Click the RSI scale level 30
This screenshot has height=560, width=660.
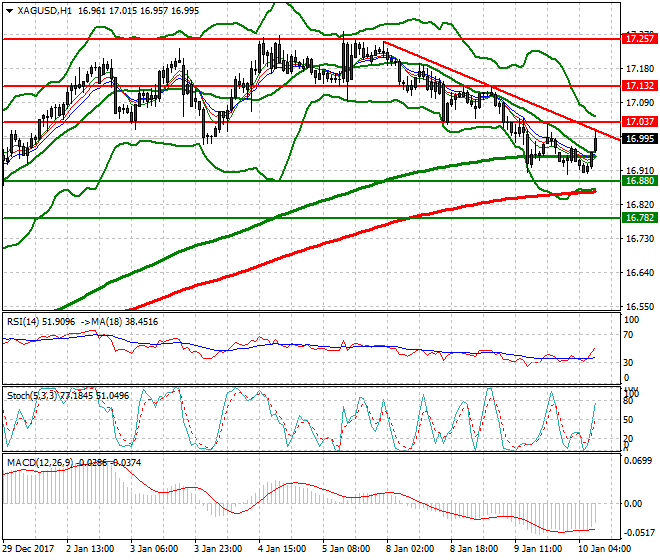(x=628, y=363)
